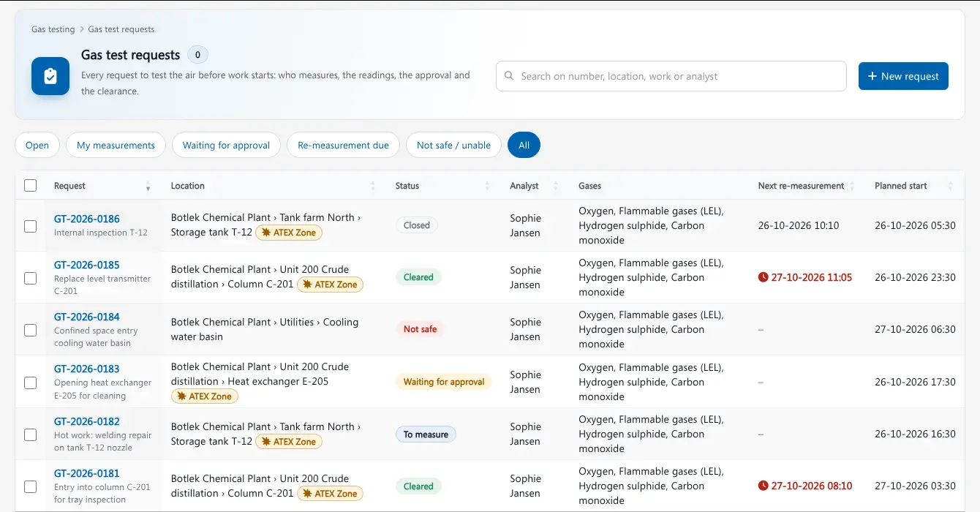Click Sophie Jansen in row GT-2026-0184
Screen dimensions: 980x512
click(525, 329)
